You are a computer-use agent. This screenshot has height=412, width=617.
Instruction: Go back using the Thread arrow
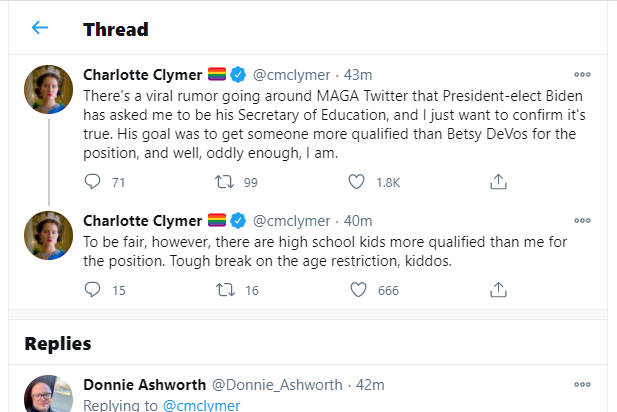[x=40, y=28]
